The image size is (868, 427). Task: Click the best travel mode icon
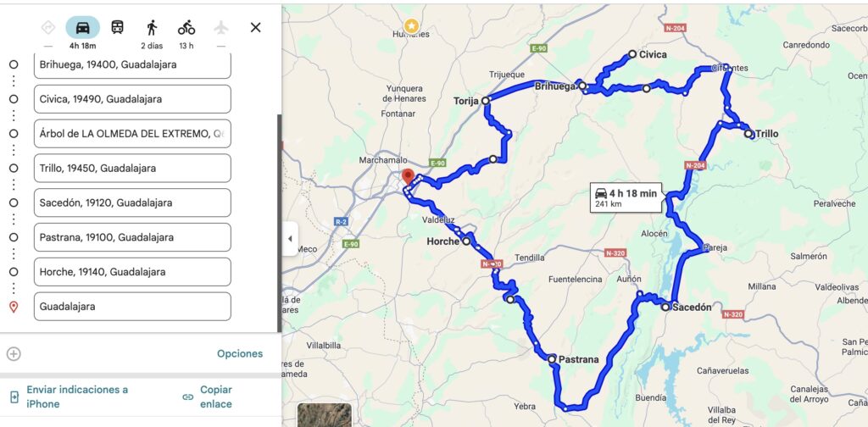48,27
